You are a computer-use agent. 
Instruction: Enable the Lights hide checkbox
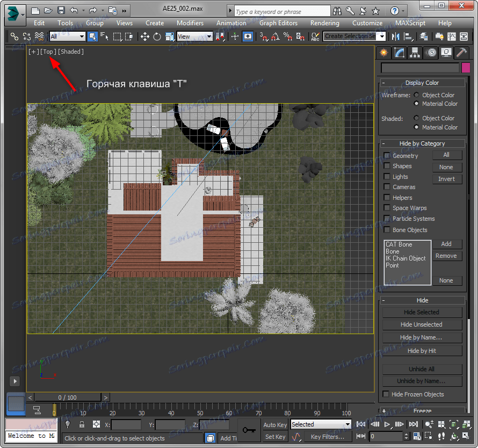[x=387, y=177]
